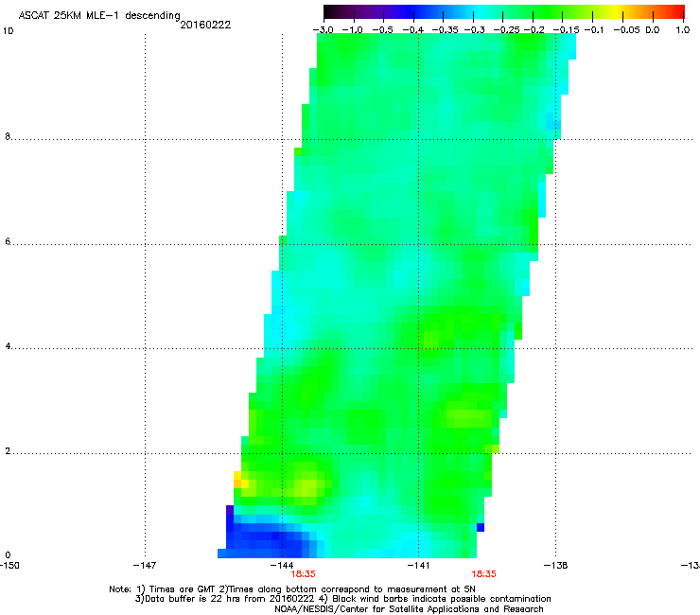700x615 pixels.
Task: Pick the dark purple end of color scale
Action: pos(333,12)
